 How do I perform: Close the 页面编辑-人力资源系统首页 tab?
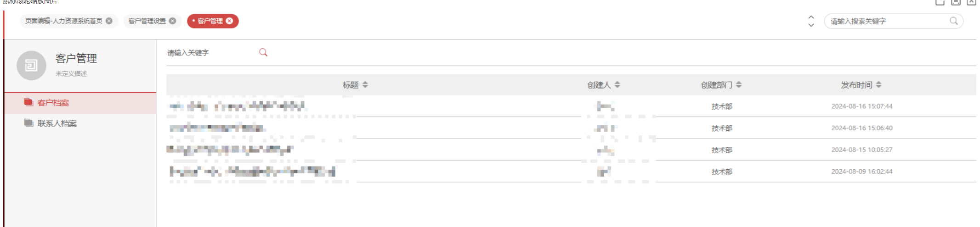(x=109, y=21)
